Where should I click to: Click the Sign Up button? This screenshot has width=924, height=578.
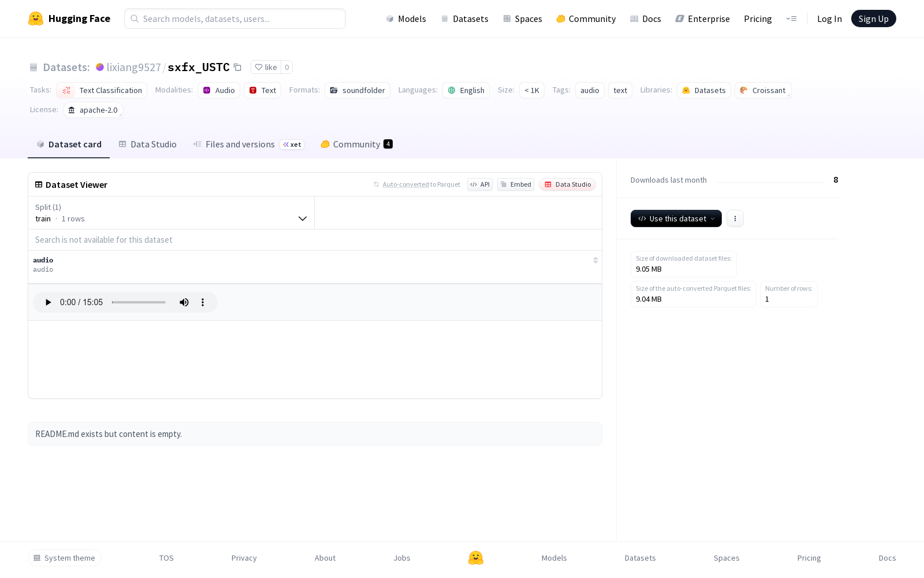pyautogui.click(x=873, y=18)
